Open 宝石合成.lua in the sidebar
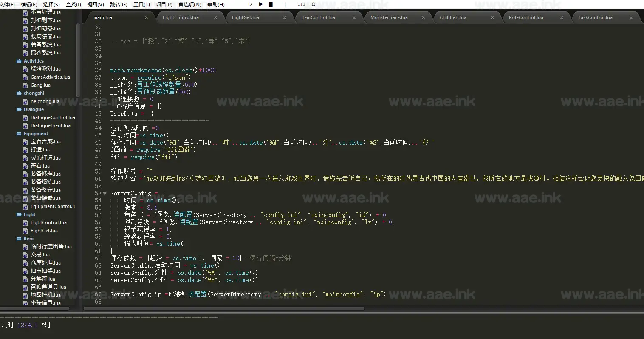The height and width of the screenshot is (339, 644). (x=45, y=142)
